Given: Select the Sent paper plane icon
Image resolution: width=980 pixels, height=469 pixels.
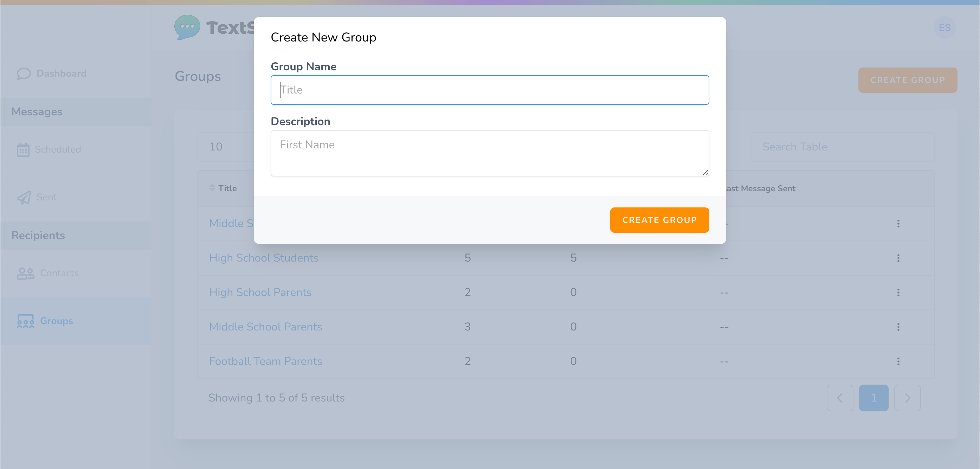Looking at the screenshot, I should (23, 197).
